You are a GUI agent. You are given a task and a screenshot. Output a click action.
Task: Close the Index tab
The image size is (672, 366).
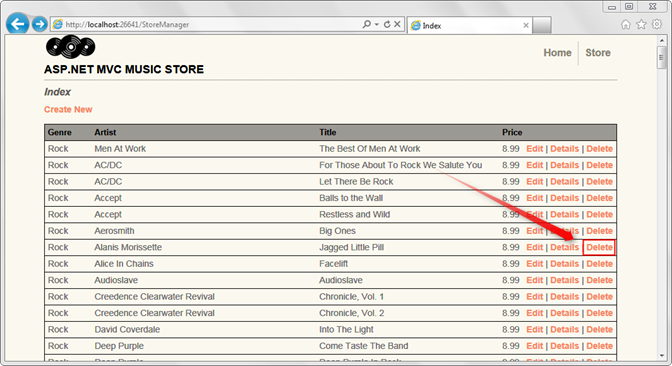coord(526,26)
